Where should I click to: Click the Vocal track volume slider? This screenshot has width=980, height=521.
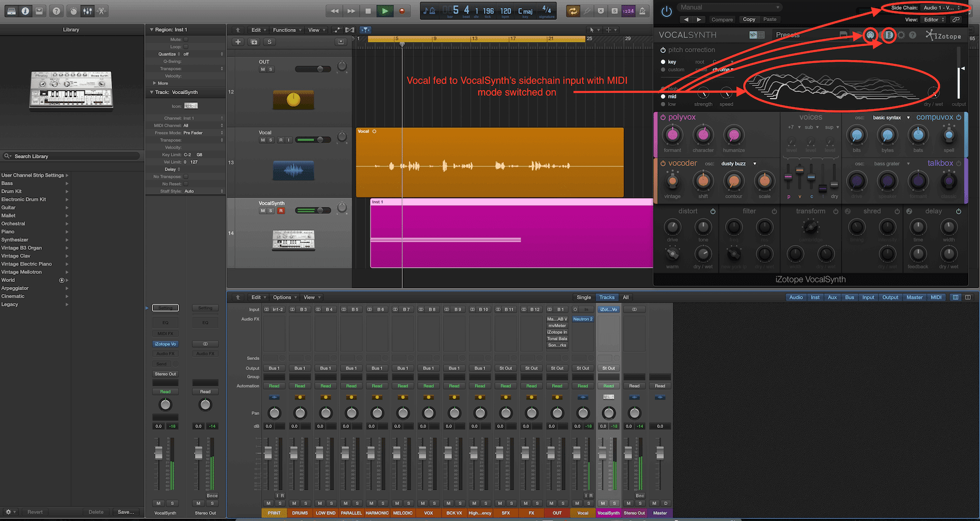pyautogui.click(x=314, y=140)
